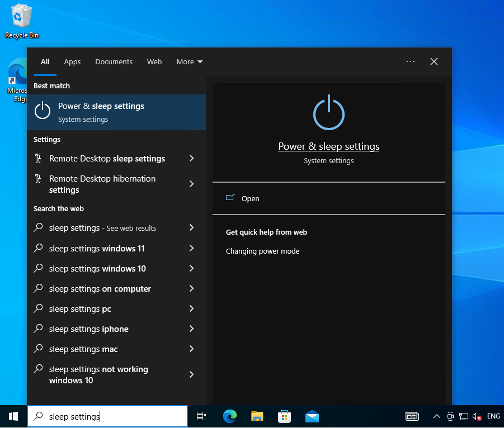Open the Mail app from the taskbar

312,416
